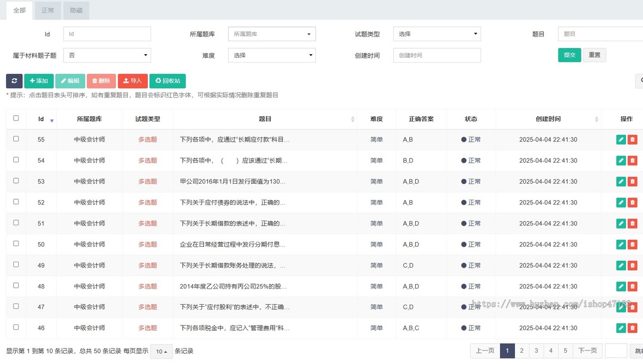Delete row 52 with trash icon
The width and height of the screenshot is (643, 364).
(632, 202)
